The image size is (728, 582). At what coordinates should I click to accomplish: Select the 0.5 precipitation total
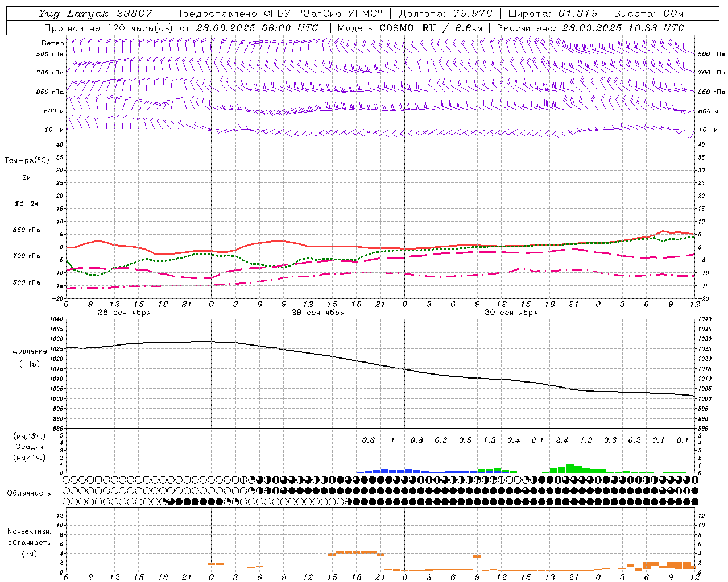pyautogui.click(x=465, y=440)
